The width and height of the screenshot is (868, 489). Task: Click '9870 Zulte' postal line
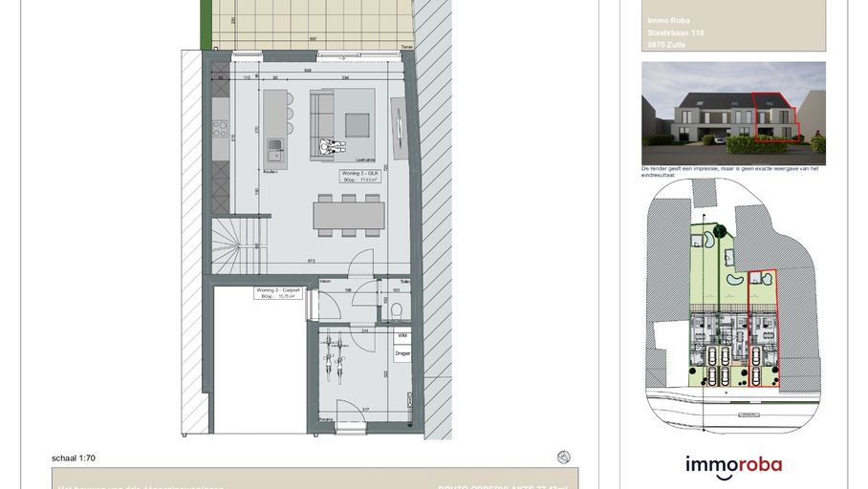666,44
